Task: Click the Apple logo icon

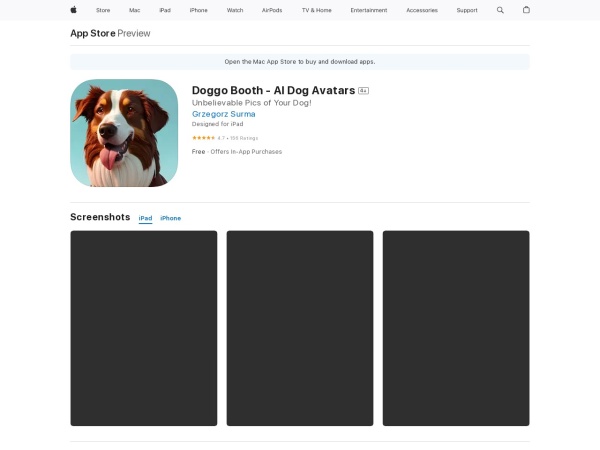Action: point(73,10)
